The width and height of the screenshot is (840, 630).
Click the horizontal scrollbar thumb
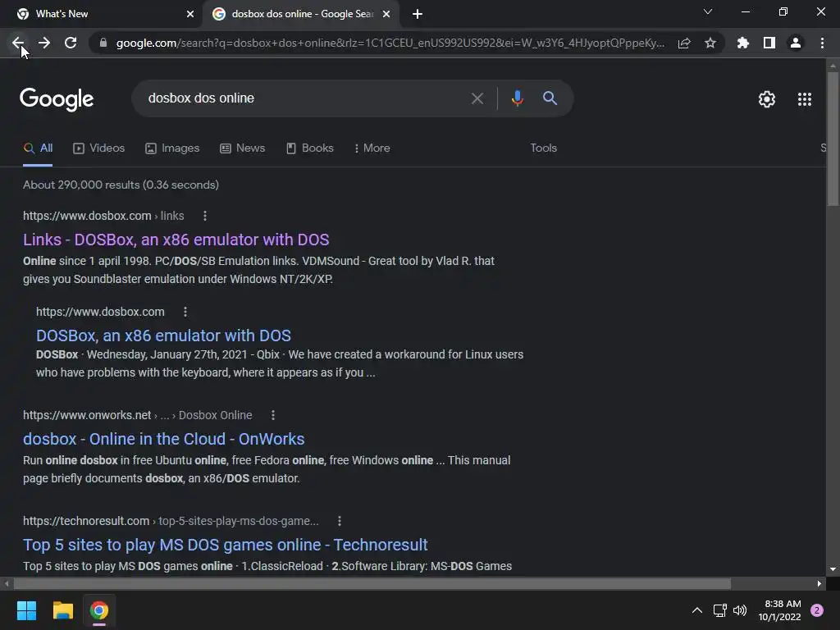pyautogui.click(x=372, y=583)
